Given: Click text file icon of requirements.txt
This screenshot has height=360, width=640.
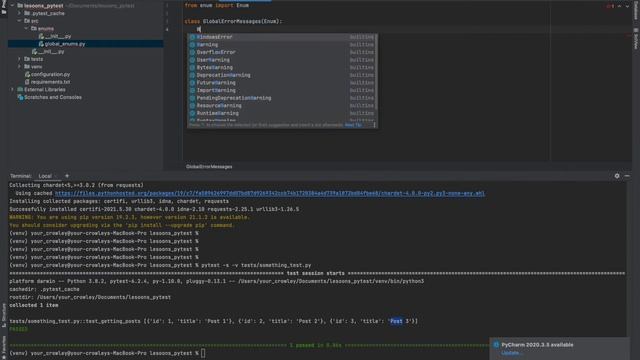Looking at the screenshot, I should 27,82.
